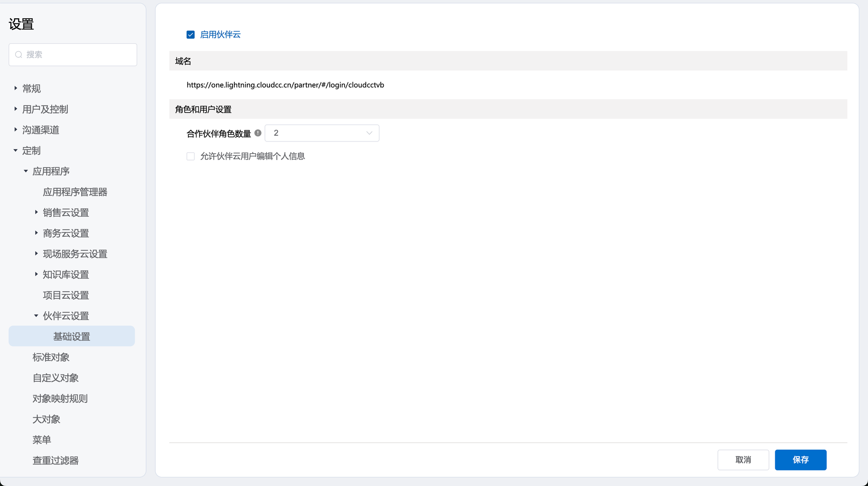The width and height of the screenshot is (868, 486).
Task: Collapse the 应用程序 node arrow
Action: [x=26, y=171]
